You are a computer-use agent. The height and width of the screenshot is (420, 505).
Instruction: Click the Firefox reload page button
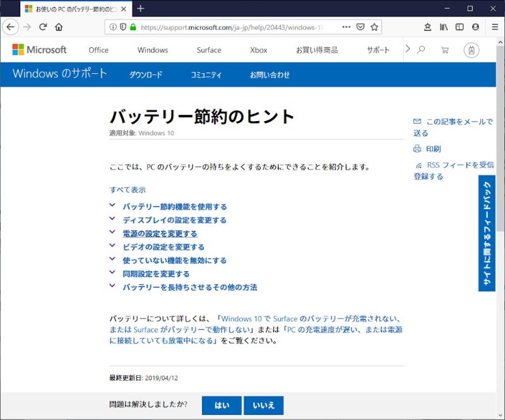pyautogui.click(x=43, y=27)
